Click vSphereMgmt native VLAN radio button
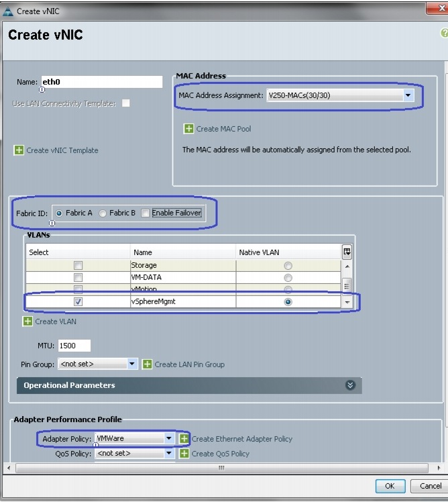This screenshot has height=502, width=448. 288,302
